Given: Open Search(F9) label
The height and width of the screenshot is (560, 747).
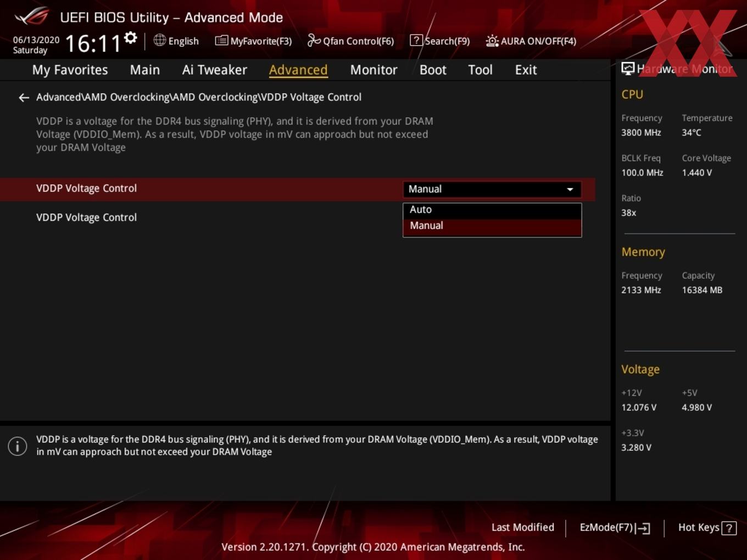Looking at the screenshot, I should pos(447,41).
